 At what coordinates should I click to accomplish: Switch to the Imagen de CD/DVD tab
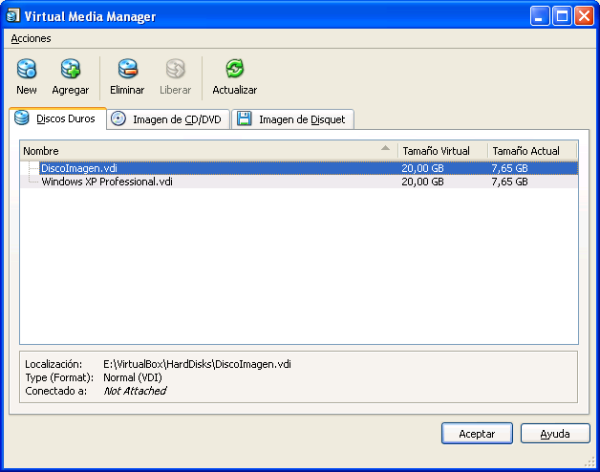coord(176,119)
